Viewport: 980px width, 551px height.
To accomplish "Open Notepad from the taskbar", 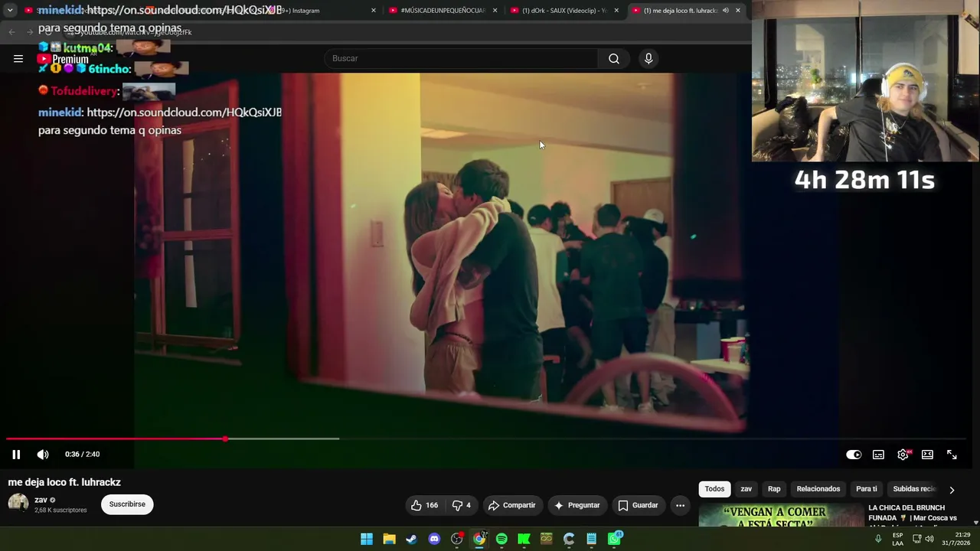I will [x=591, y=540].
